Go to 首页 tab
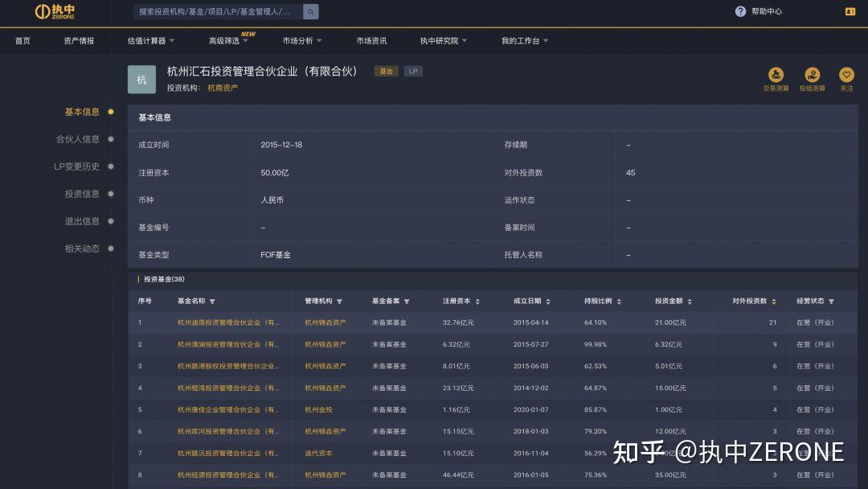 pyautogui.click(x=23, y=41)
